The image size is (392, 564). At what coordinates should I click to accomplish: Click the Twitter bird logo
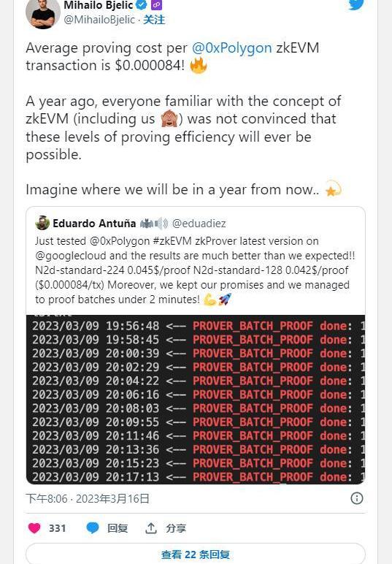[356, 4]
